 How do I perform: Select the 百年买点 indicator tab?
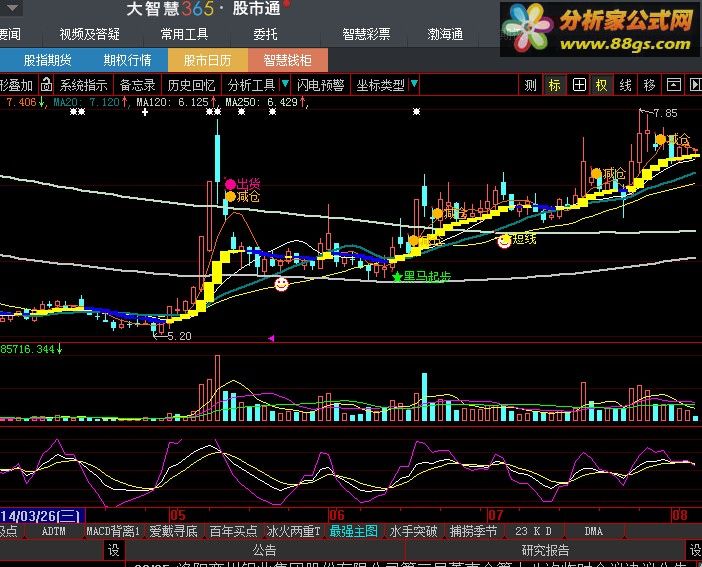click(x=233, y=531)
